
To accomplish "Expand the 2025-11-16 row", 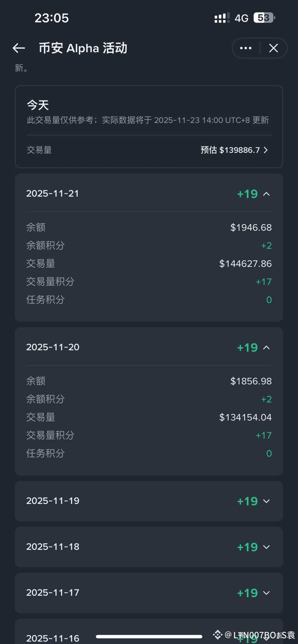I will 149,631.
